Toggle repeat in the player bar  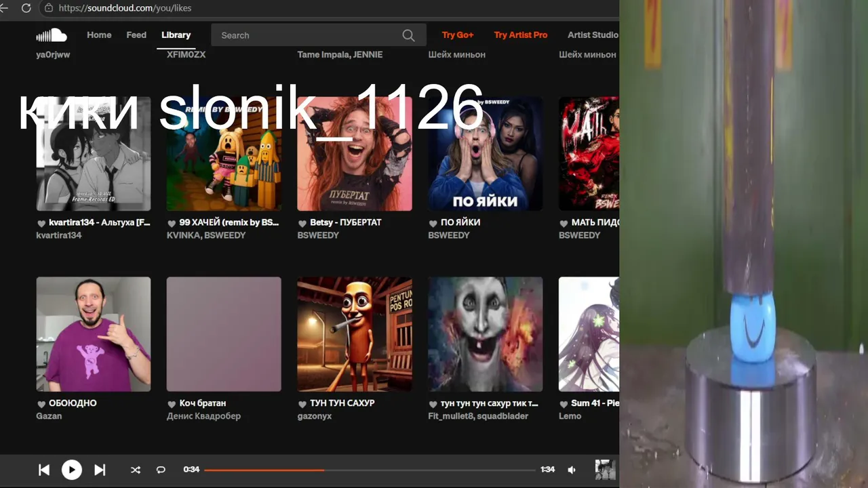(x=161, y=470)
